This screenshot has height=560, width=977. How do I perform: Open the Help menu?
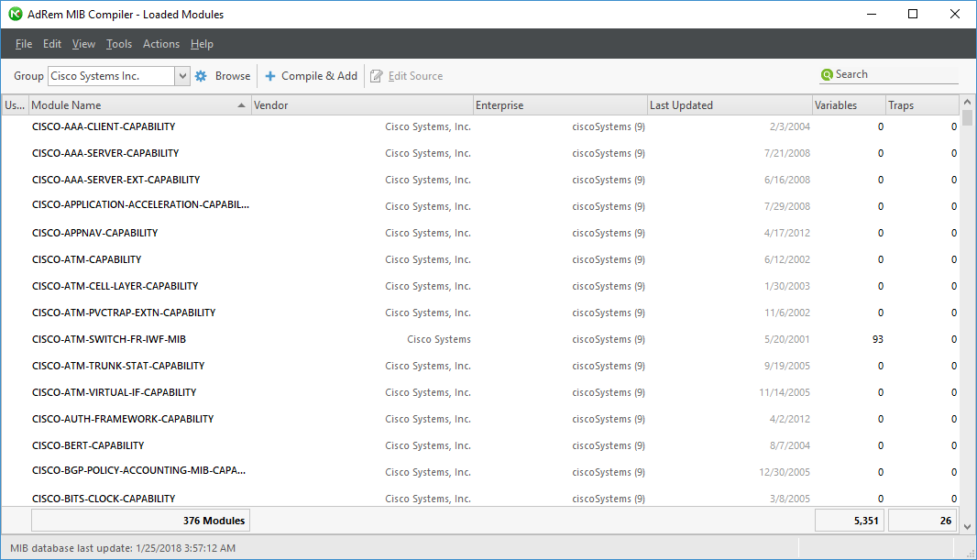[x=202, y=44]
